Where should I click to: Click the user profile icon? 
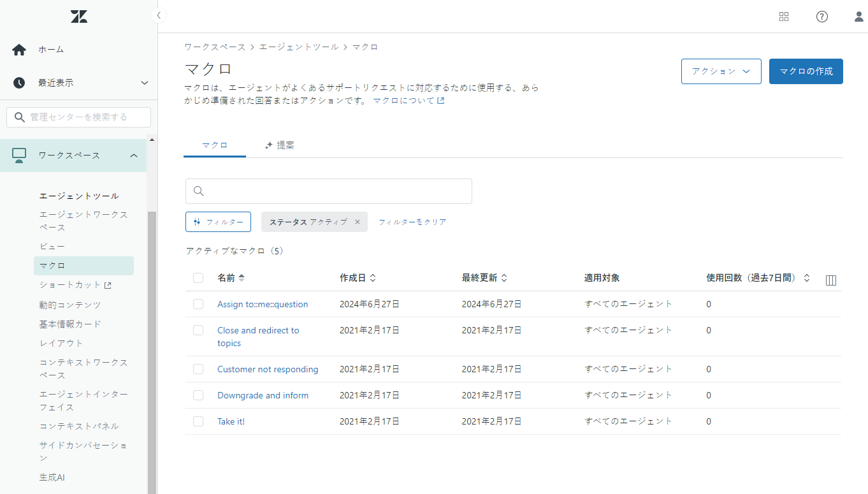858,16
